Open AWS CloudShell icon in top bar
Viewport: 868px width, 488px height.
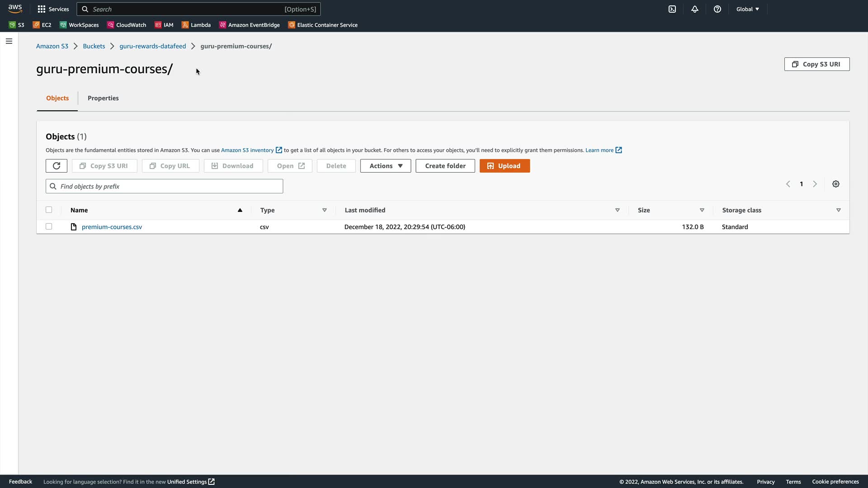click(x=672, y=9)
